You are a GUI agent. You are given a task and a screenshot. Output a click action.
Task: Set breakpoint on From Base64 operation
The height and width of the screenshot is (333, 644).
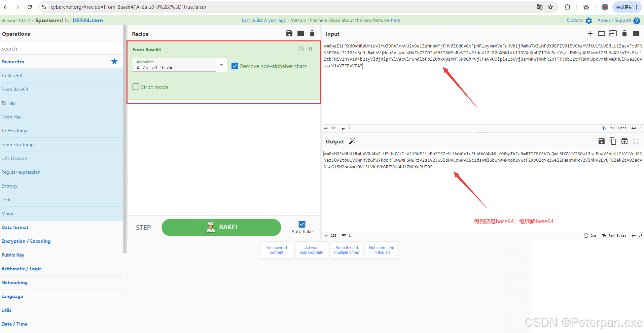click(x=311, y=49)
